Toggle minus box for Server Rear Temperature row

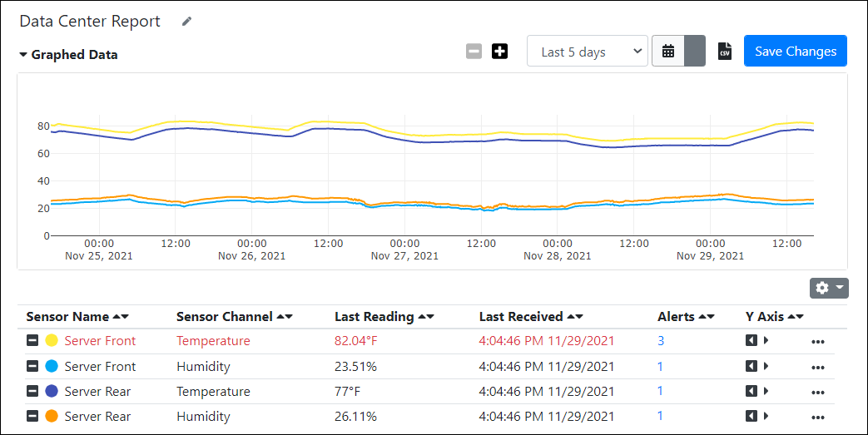(x=32, y=391)
